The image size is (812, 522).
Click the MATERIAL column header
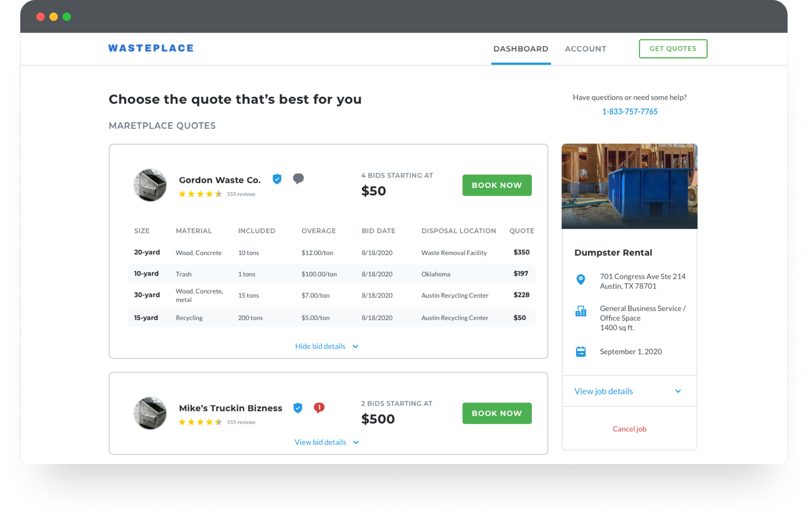194,231
